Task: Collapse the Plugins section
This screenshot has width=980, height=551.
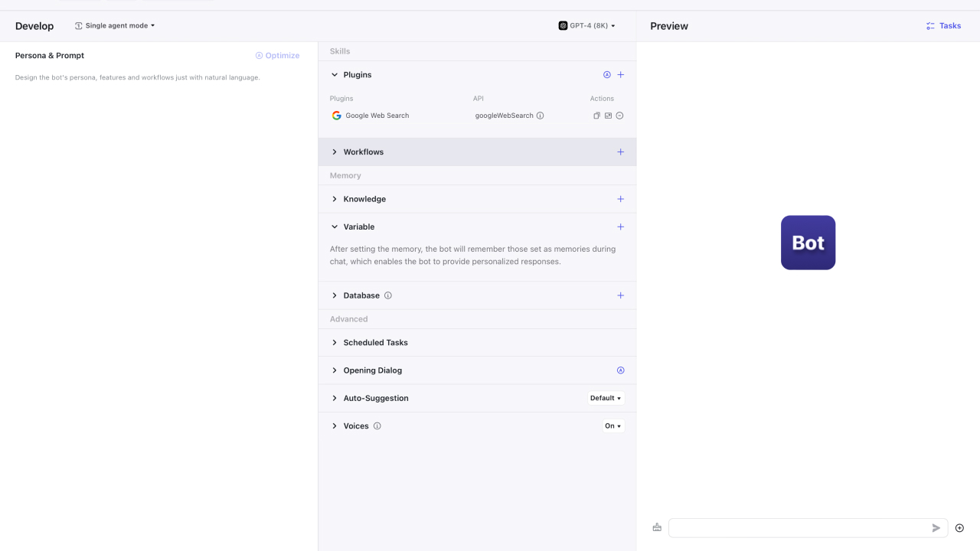Action: [335, 75]
